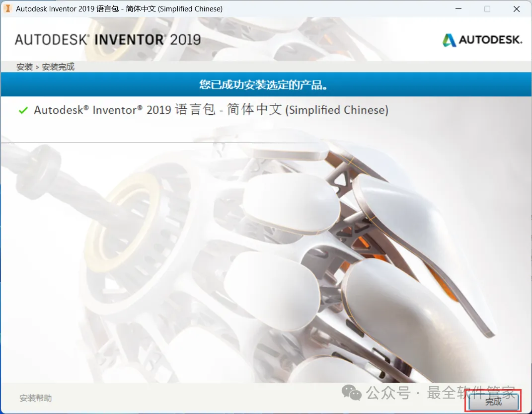Click the blue 您已成功安装选定的产品 banner
Viewport: 532px width, 414px height.
point(266,84)
